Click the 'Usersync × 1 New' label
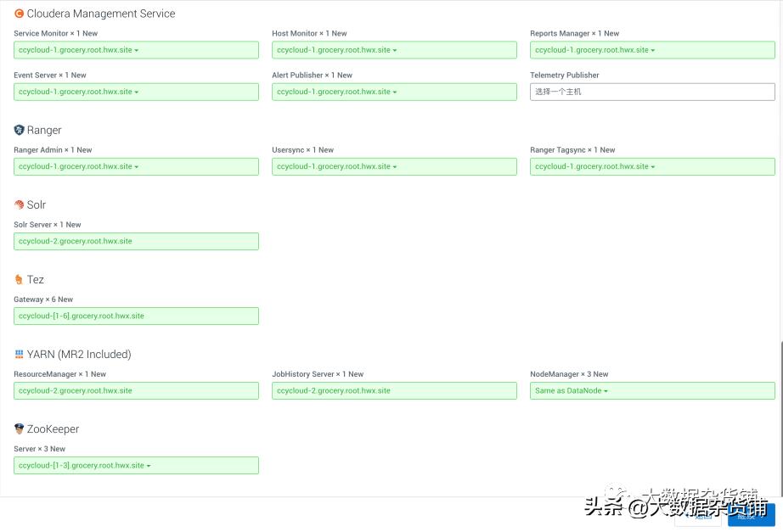 point(302,150)
